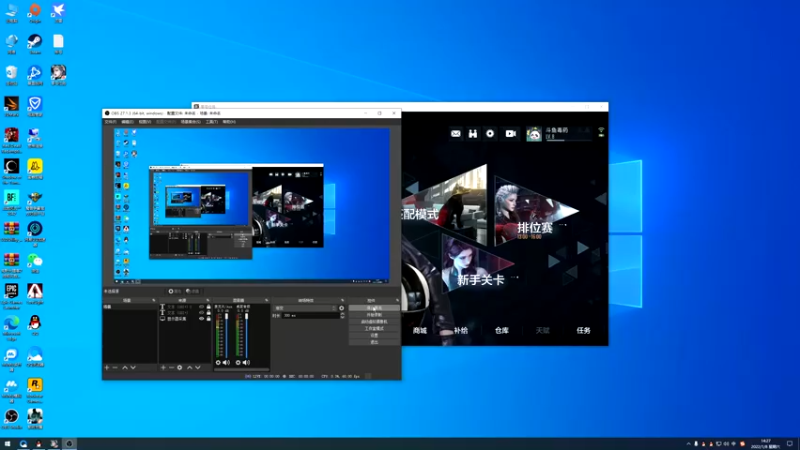Open the 桌面音频 audio settings gear
Image resolution: width=800 pixels, height=450 pixels.
tap(238, 363)
